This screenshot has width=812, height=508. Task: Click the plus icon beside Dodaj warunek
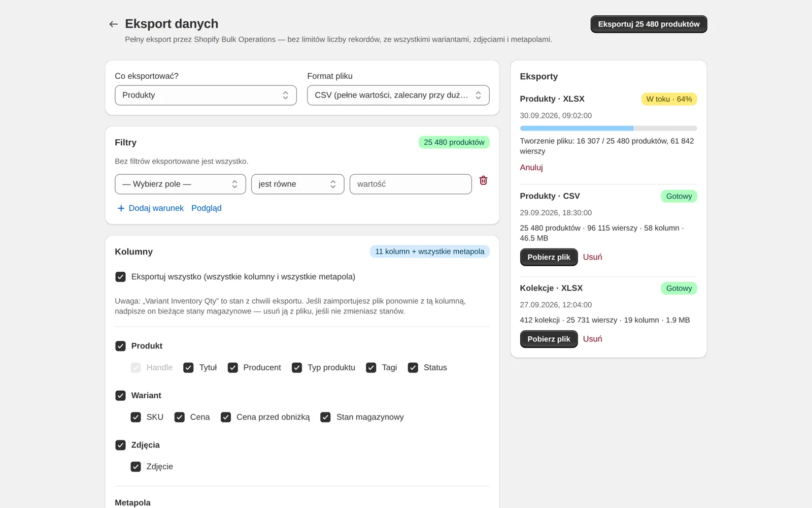tap(121, 208)
